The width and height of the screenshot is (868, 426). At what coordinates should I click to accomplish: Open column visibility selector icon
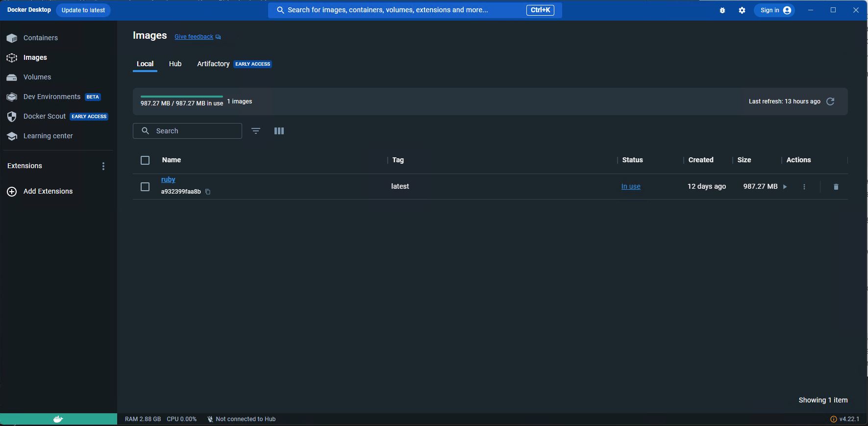[x=279, y=131]
